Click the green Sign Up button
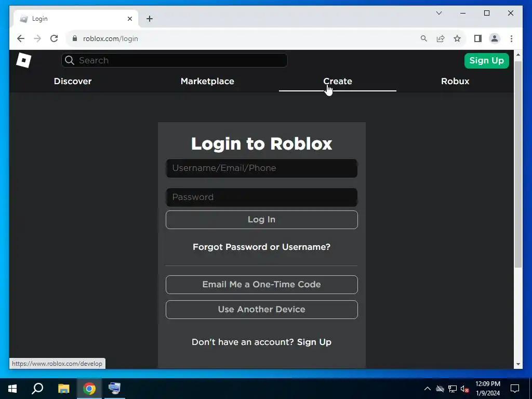Viewport: 532px width, 399px height. (x=486, y=61)
